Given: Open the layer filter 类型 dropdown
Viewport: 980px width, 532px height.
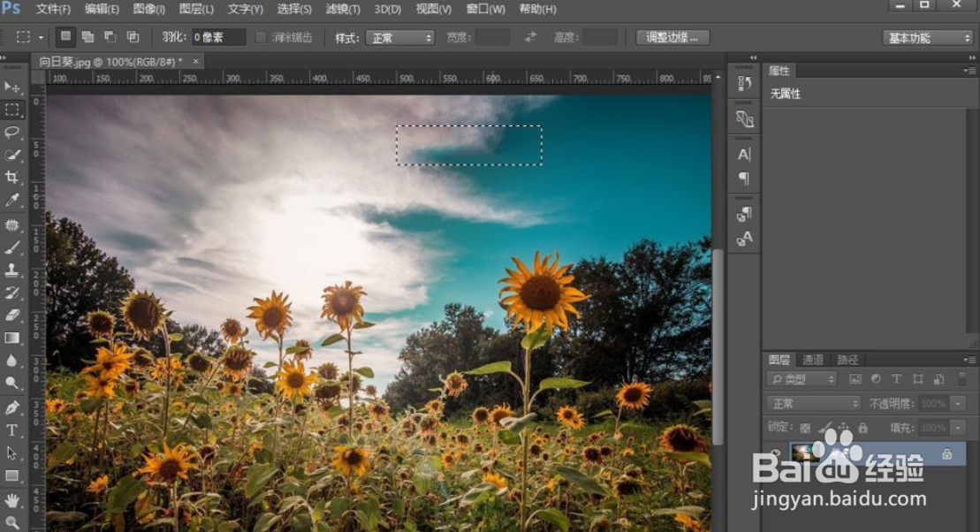Looking at the screenshot, I should tap(801, 379).
